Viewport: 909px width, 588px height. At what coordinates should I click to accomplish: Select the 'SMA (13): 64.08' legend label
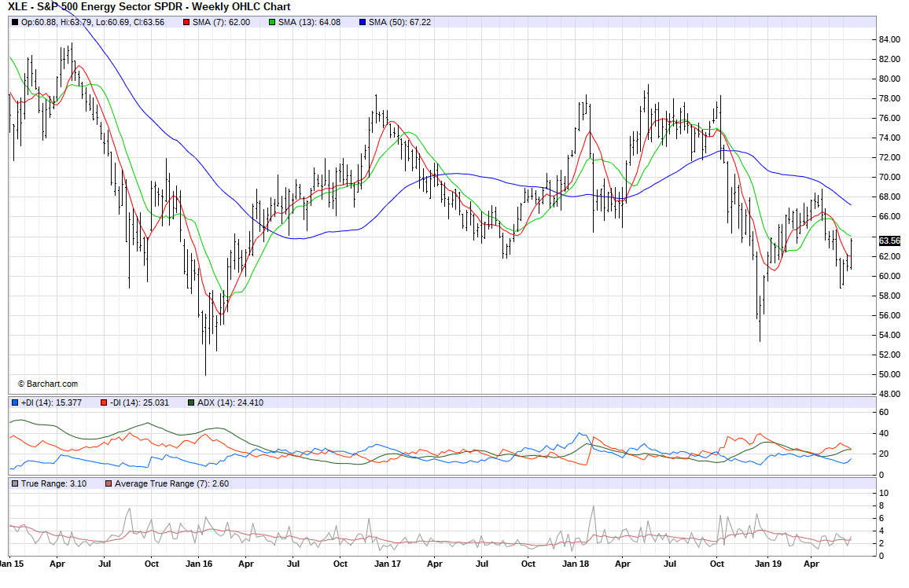click(310, 23)
